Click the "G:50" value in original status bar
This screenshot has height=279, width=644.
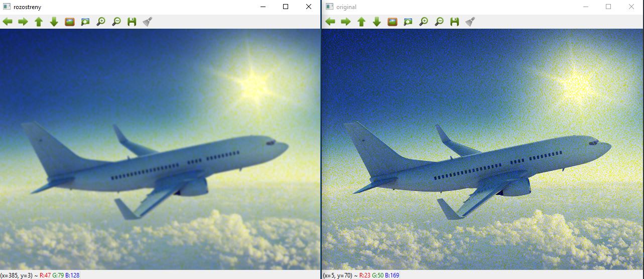[378, 275]
